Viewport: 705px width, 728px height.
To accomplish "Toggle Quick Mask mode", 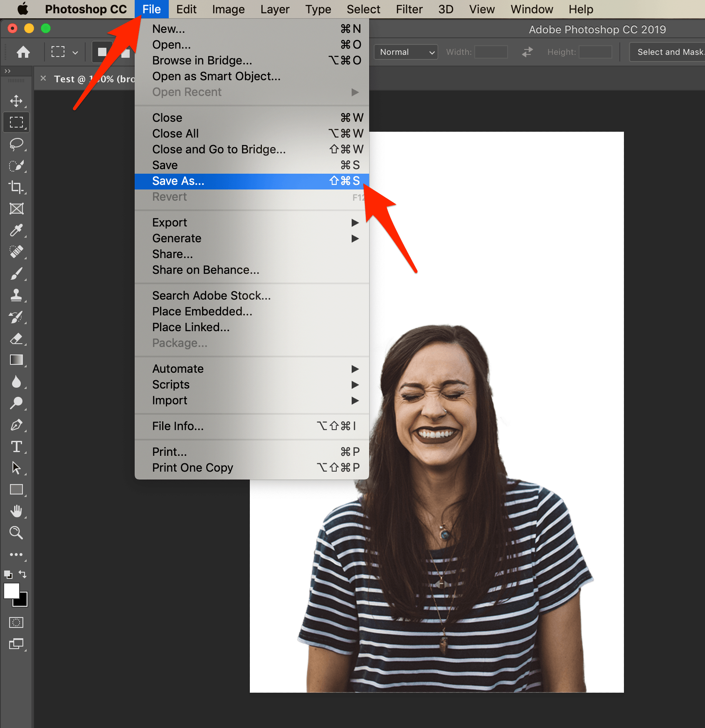I will pos(17,622).
